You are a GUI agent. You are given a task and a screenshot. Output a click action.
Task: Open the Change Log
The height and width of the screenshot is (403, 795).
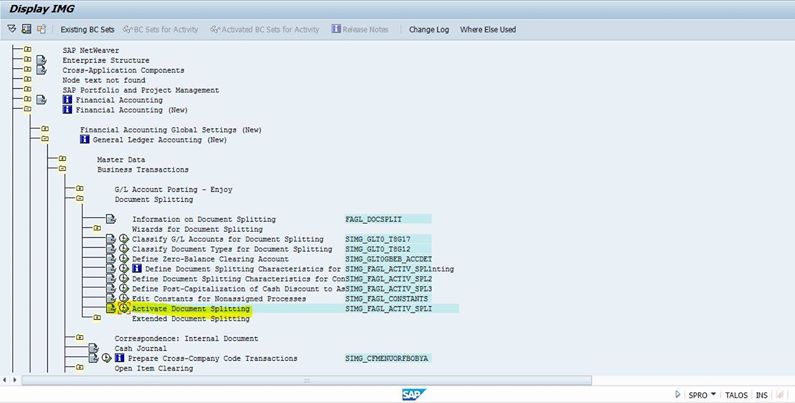[x=429, y=29]
